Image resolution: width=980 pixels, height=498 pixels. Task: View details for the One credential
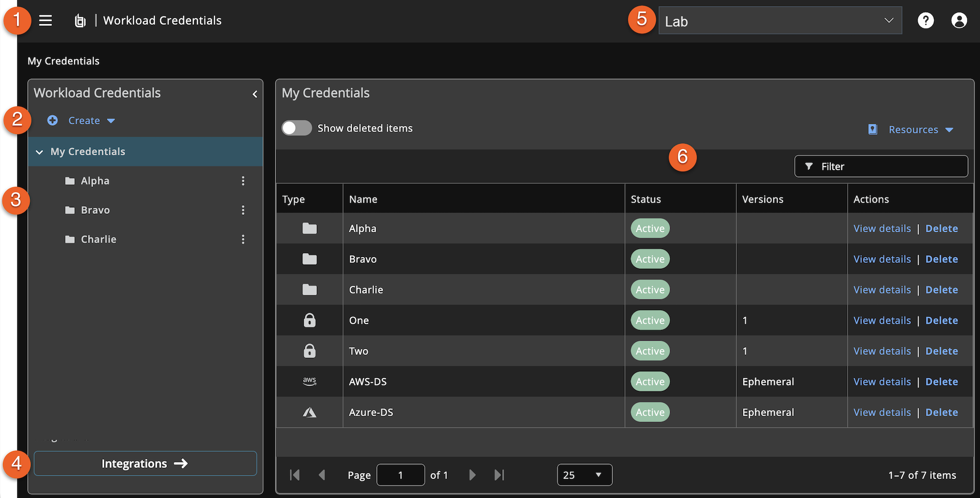click(882, 320)
